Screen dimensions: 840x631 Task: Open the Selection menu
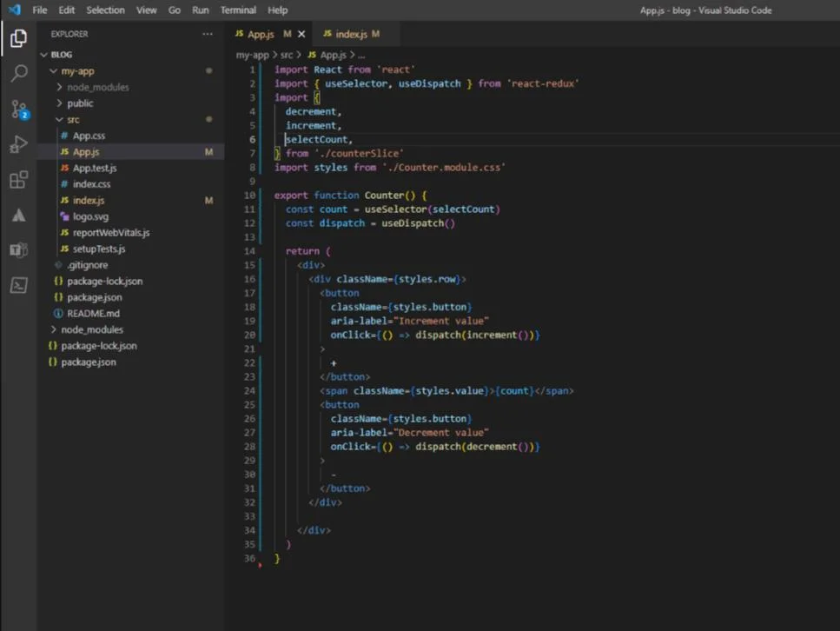[105, 10]
